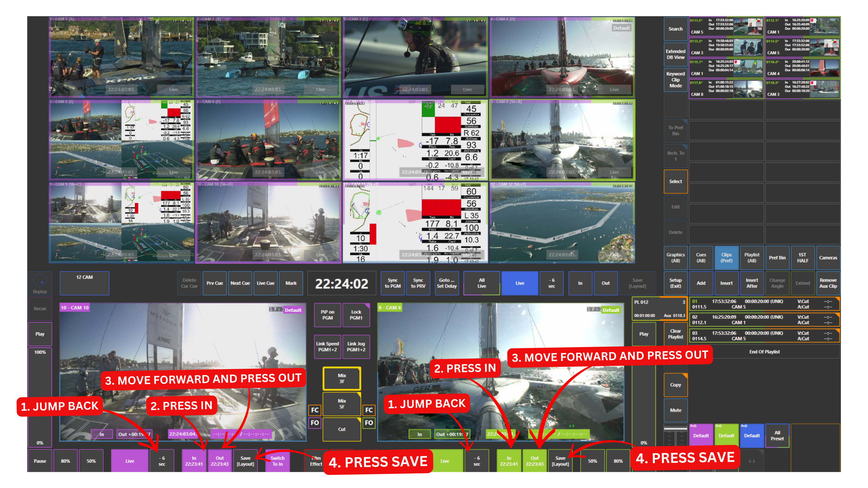Send clip To Pref Bin
Screen dimensions: 868x488
click(x=675, y=131)
